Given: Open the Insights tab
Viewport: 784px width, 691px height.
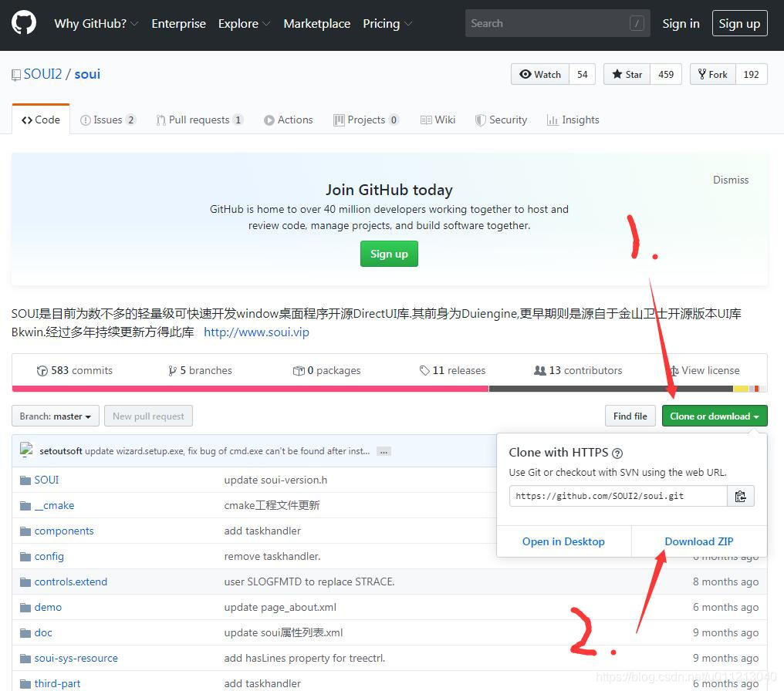Looking at the screenshot, I should (573, 120).
